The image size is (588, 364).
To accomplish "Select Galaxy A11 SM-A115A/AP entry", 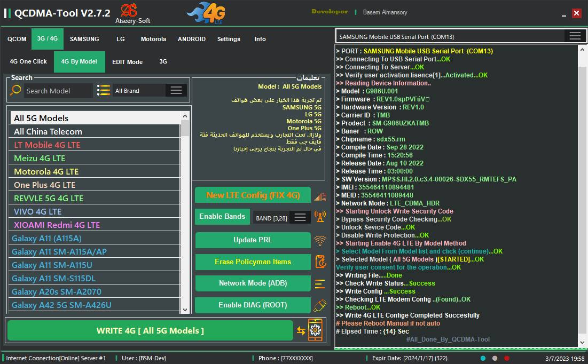I will coord(95,251).
